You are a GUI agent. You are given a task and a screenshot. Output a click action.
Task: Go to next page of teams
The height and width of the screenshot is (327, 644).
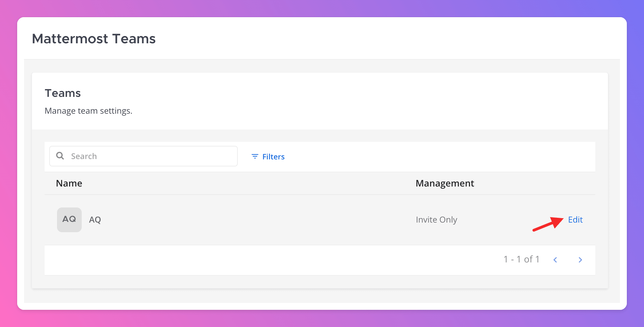click(x=580, y=260)
